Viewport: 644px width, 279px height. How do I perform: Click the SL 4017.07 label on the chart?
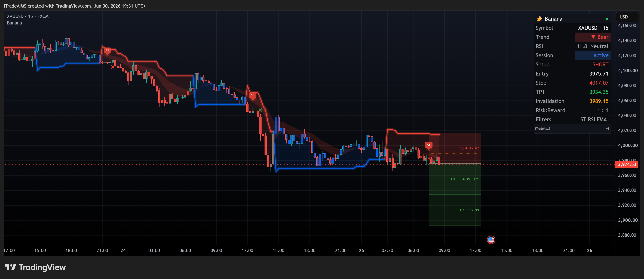470,148
